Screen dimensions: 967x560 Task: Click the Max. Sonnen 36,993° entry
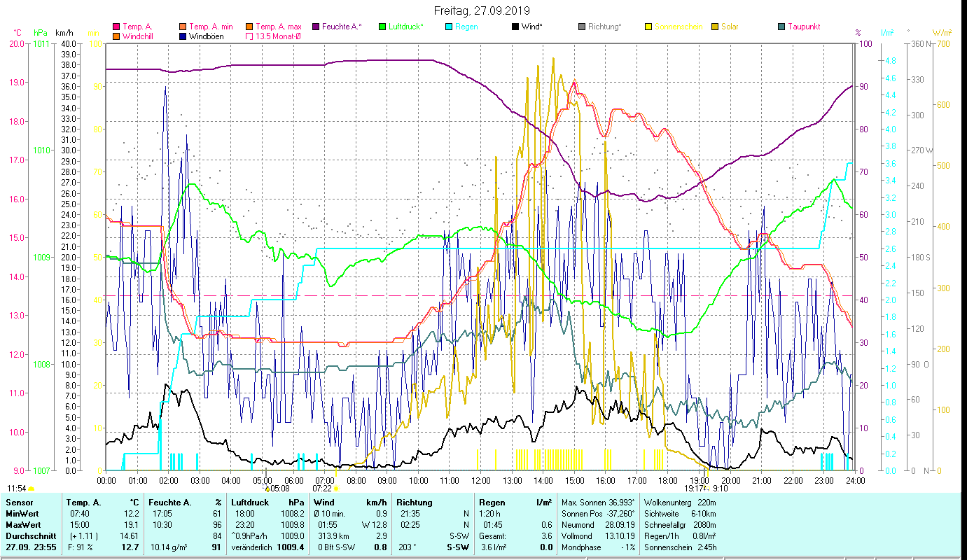[x=599, y=503]
